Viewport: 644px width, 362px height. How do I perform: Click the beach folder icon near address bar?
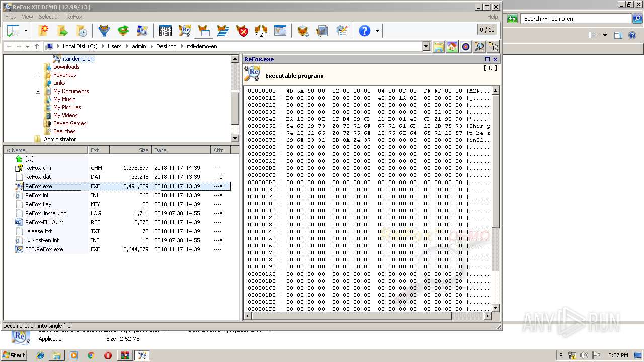point(439,47)
